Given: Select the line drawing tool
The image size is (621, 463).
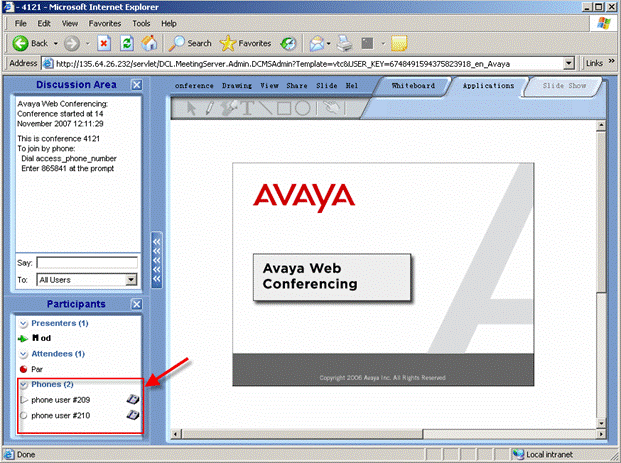Looking at the screenshot, I should coord(265,108).
